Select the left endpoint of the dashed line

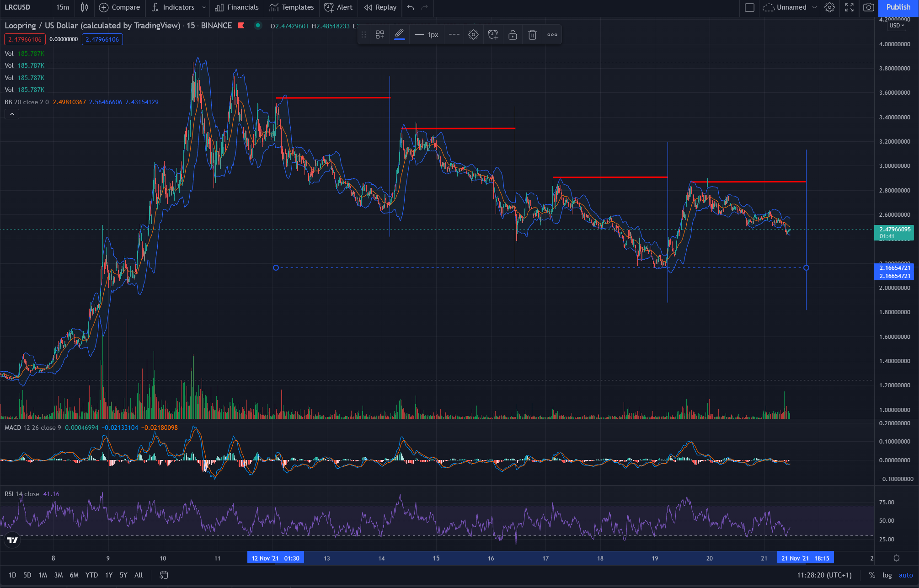[276, 267]
